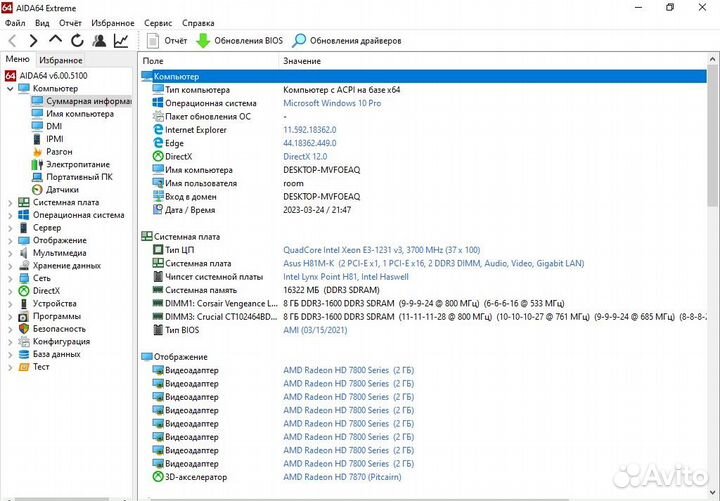Click Edge version 44.18362.449.0 link
720x501 pixels.
point(309,143)
